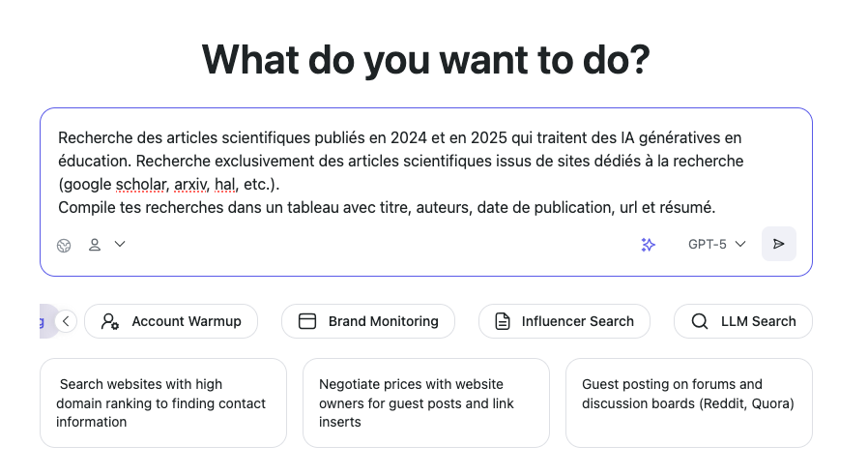
Task: Pick the high domain ranking websites suggestion
Action: [162, 402]
